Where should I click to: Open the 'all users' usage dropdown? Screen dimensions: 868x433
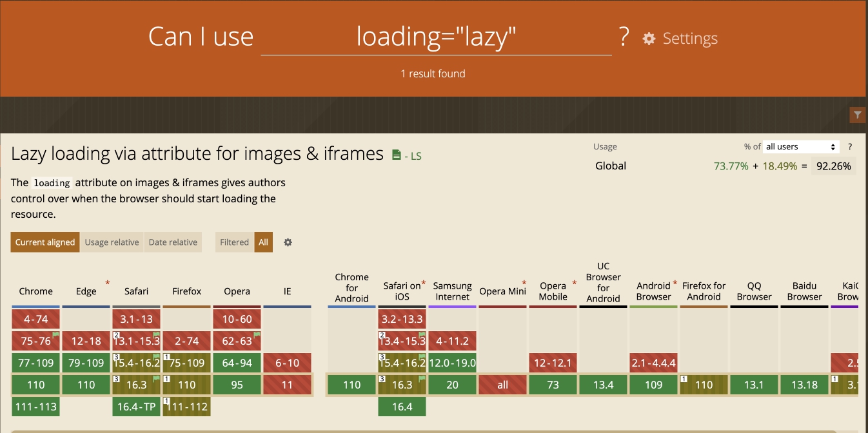tap(800, 146)
